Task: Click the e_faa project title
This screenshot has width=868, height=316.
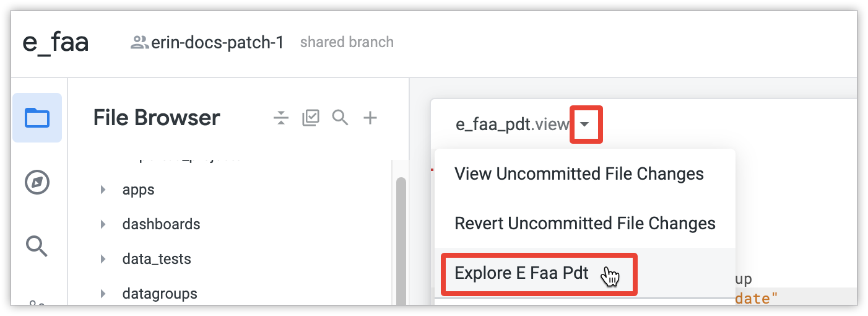Action: point(56,43)
